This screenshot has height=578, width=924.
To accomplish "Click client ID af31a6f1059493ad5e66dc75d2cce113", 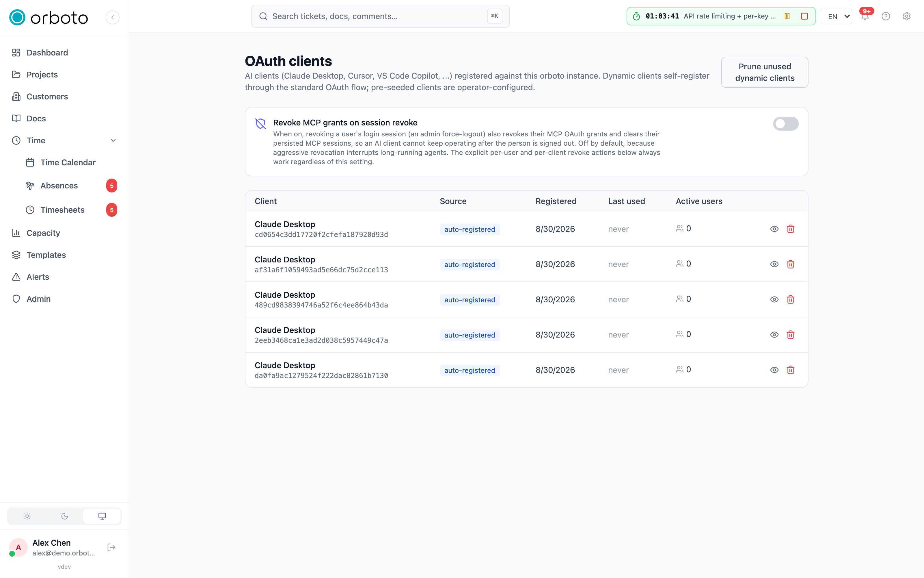I will click(x=321, y=270).
